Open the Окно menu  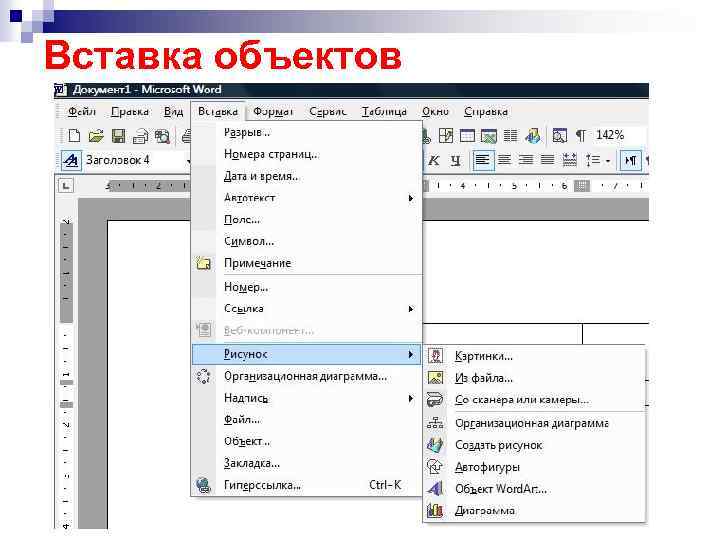click(x=435, y=112)
